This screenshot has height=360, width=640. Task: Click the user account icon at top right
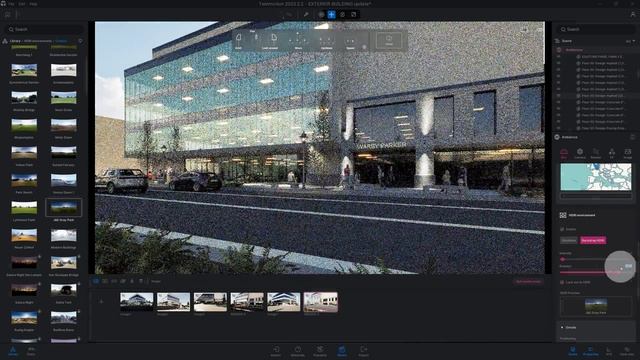[x=633, y=14]
